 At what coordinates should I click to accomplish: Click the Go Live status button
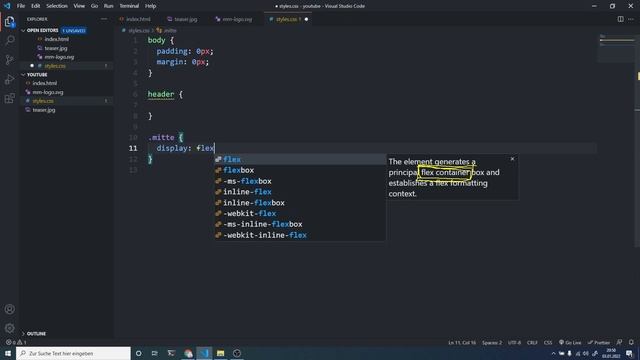pos(570,342)
